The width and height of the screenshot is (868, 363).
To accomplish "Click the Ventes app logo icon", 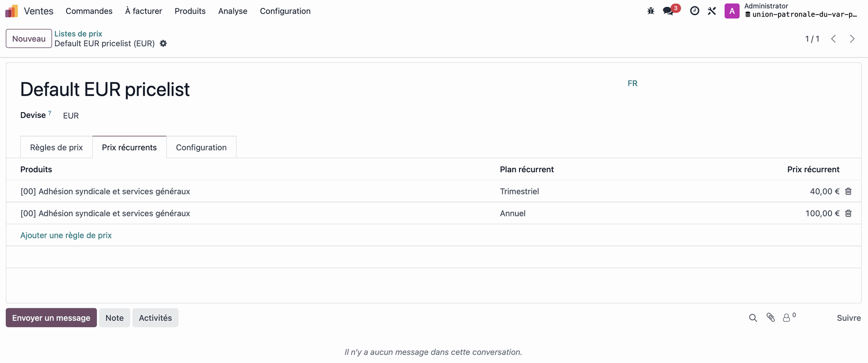I will tap(12, 11).
